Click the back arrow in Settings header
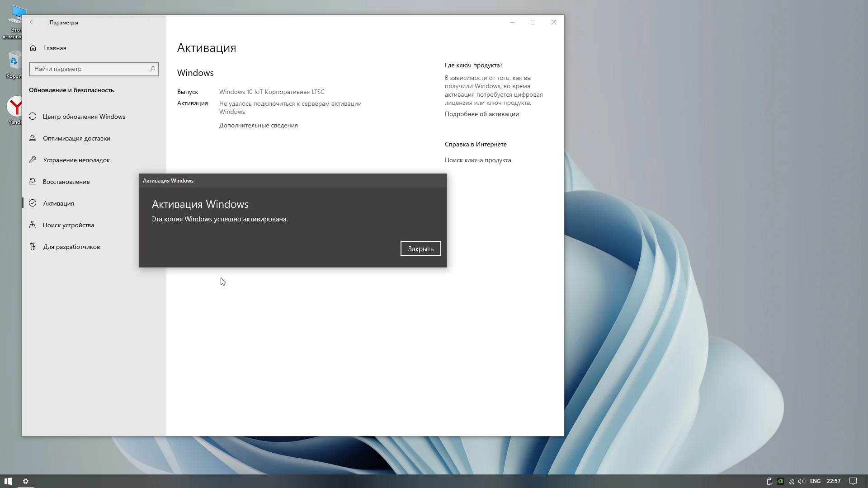The image size is (868, 488). point(33,22)
